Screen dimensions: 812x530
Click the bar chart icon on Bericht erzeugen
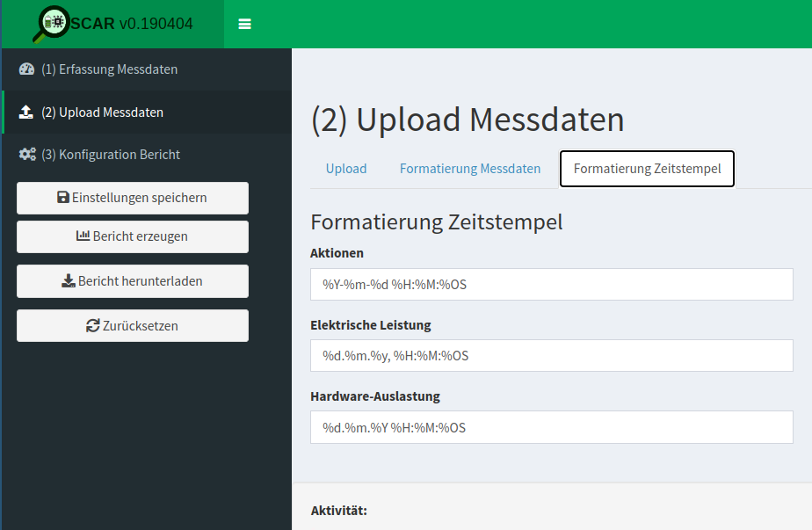[x=83, y=236]
